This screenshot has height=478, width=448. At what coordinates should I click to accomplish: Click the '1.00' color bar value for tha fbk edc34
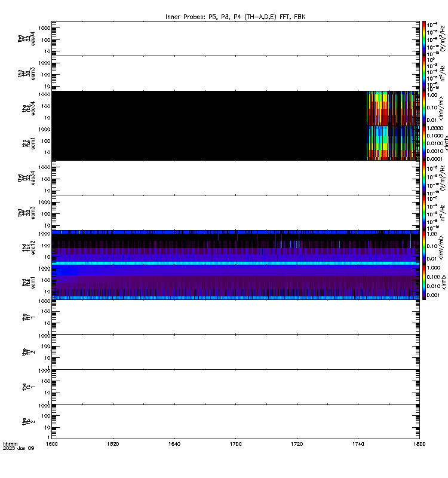point(432,95)
